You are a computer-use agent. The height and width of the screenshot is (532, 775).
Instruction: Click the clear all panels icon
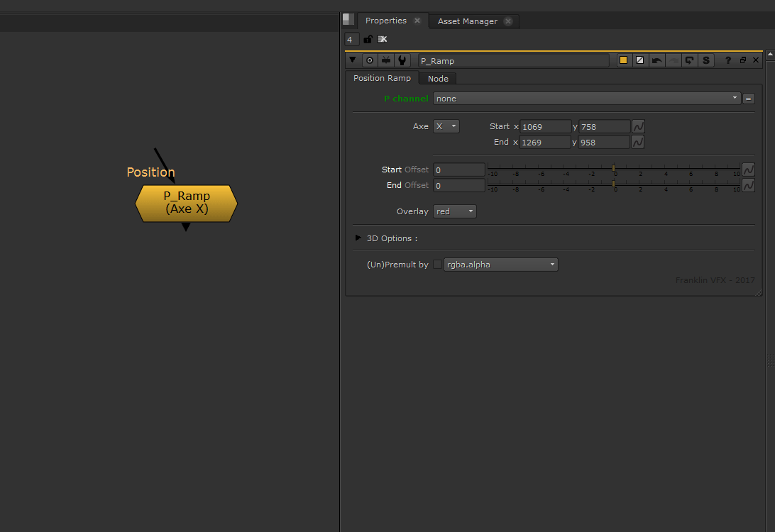[x=382, y=39]
